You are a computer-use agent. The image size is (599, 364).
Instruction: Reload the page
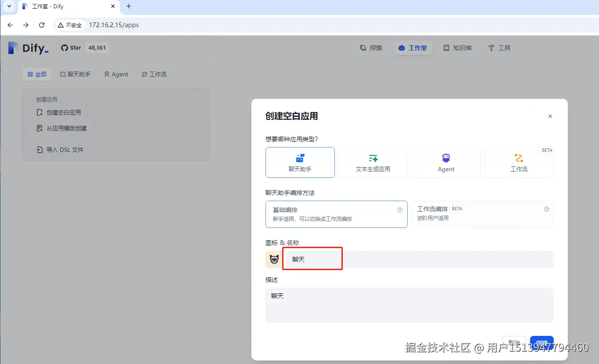click(x=42, y=25)
